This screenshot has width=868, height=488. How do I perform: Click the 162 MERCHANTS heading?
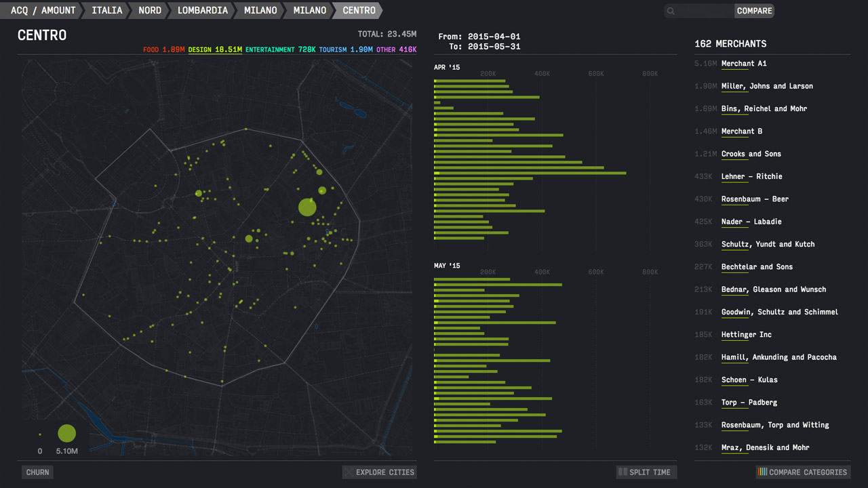(x=730, y=43)
